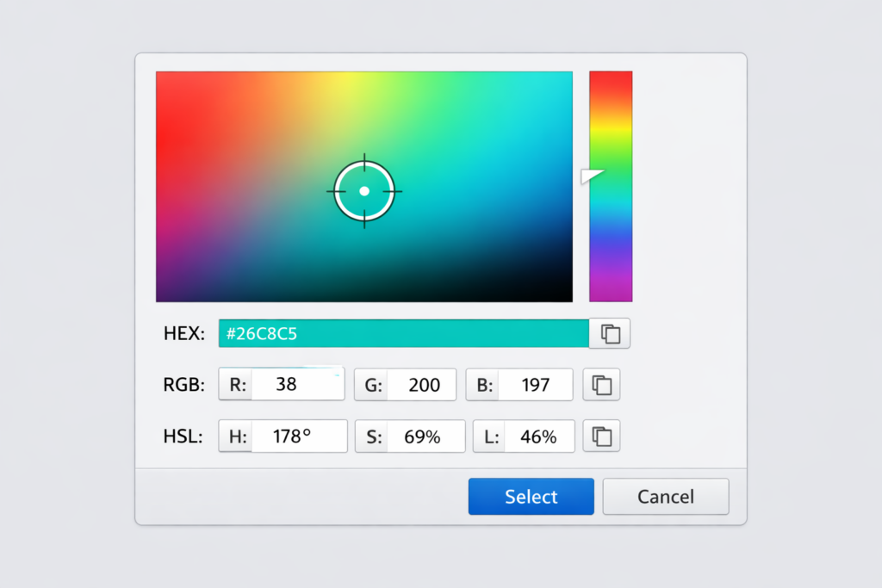This screenshot has width=882, height=588.
Task: Focus the R input with value 38
Action: (296, 385)
